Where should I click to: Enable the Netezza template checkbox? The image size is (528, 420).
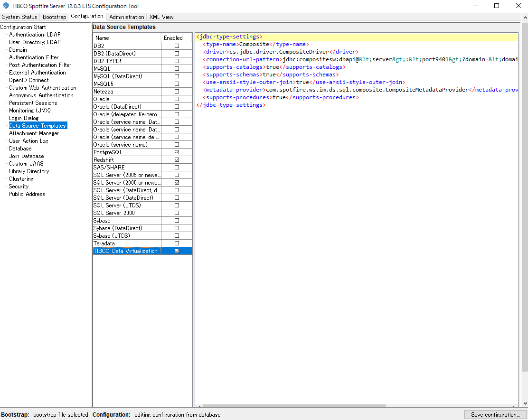tap(177, 92)
